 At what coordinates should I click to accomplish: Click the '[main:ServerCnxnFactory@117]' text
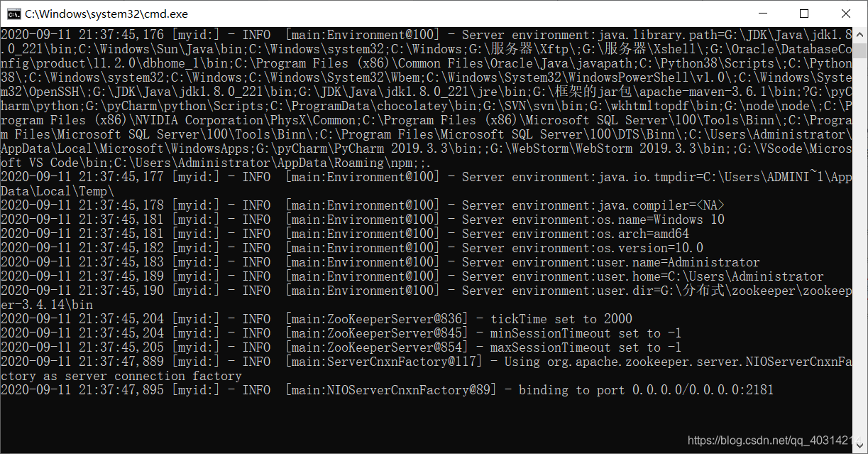pyautogui.click(x=383, y=362)
